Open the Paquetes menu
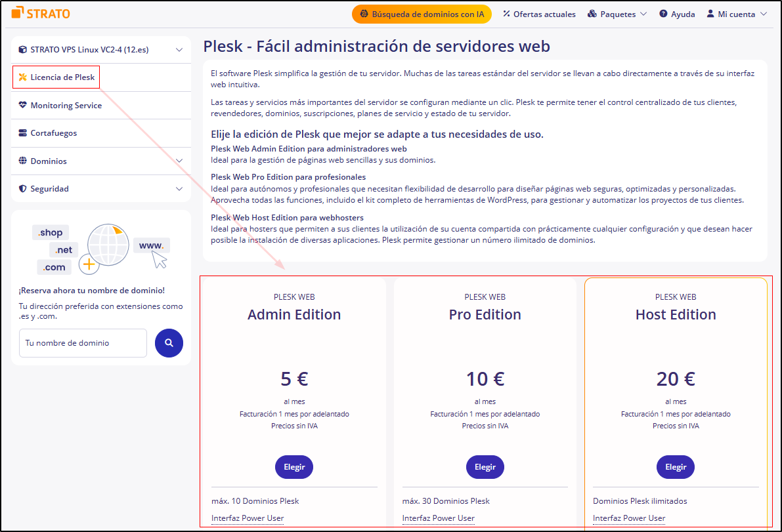782x532 pixels. coord(617,14)
